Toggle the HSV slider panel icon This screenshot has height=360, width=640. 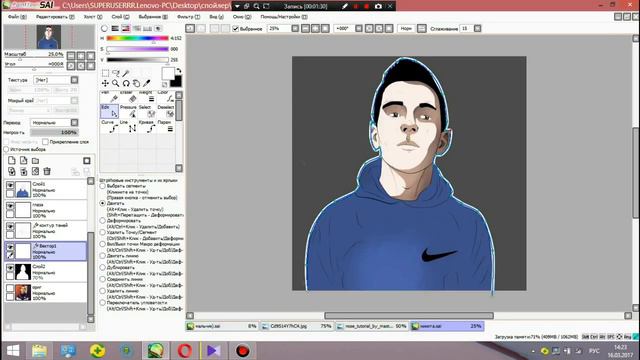(126, 29)
